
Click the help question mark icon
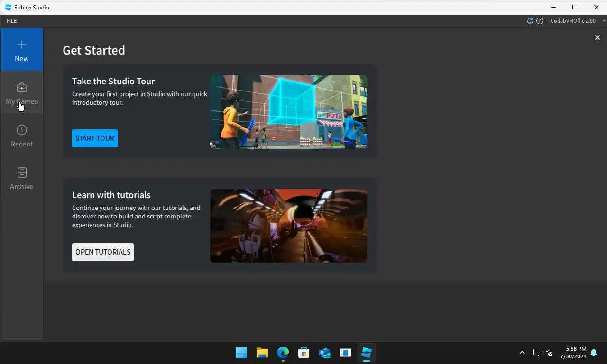pyautogui.click(x=540, y=21)
